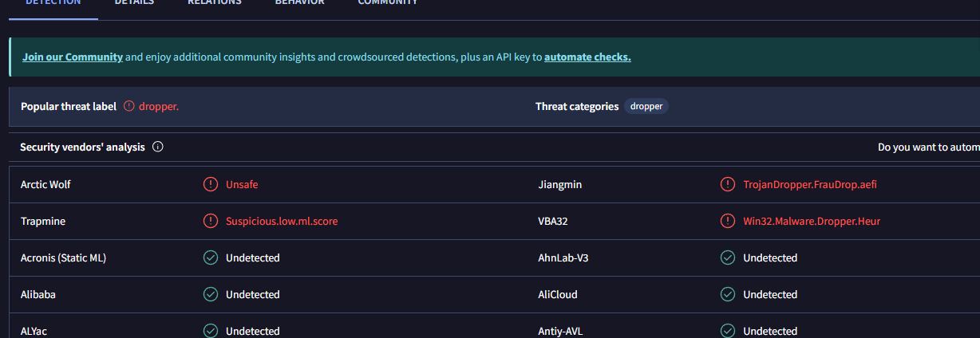The image size is (980, 338).
Task: Click the warning icon in the Jiangmin row
Action: pos(728,184)
